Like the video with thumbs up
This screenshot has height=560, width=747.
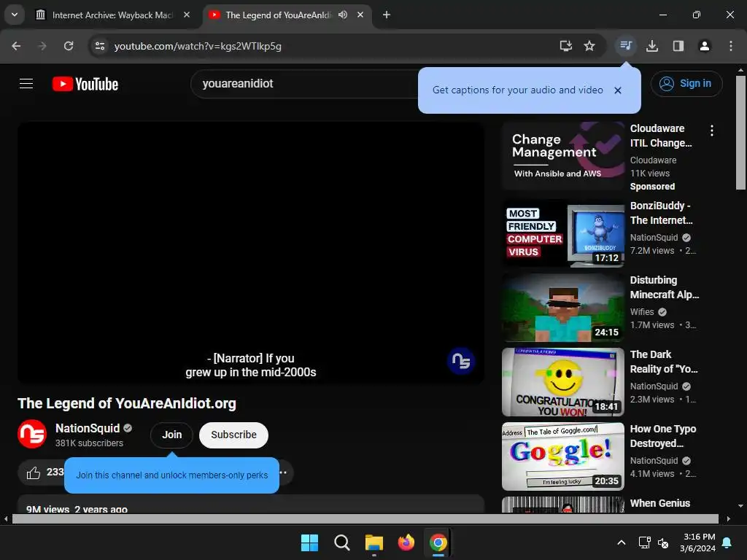tap(34, 472)
